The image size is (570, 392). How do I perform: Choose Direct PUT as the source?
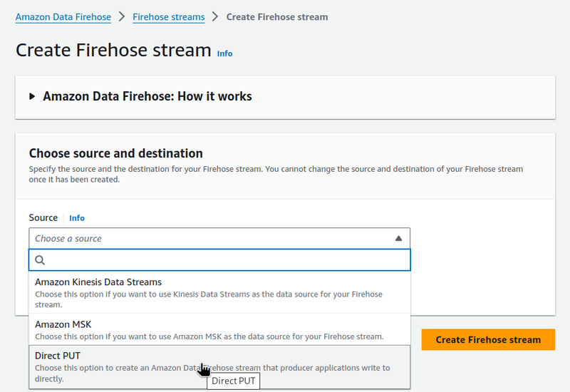click(219, 367)
